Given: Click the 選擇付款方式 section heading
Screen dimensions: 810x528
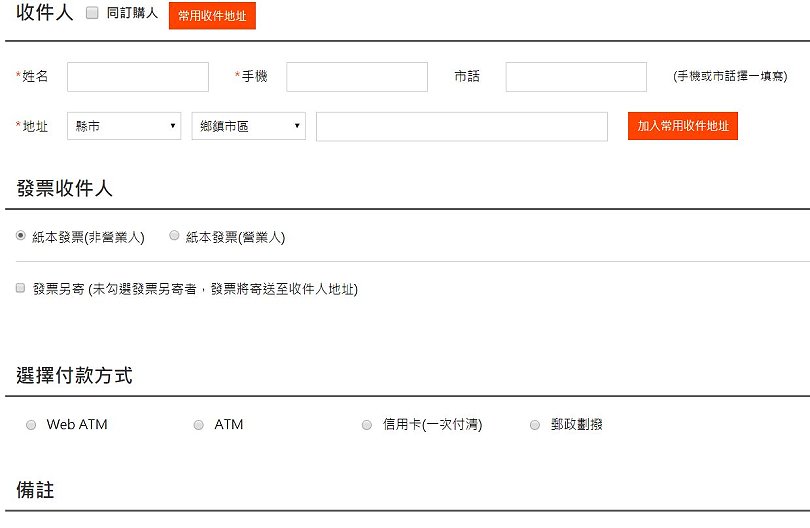Looking at the screenshot, I should [x=75, y=376].
